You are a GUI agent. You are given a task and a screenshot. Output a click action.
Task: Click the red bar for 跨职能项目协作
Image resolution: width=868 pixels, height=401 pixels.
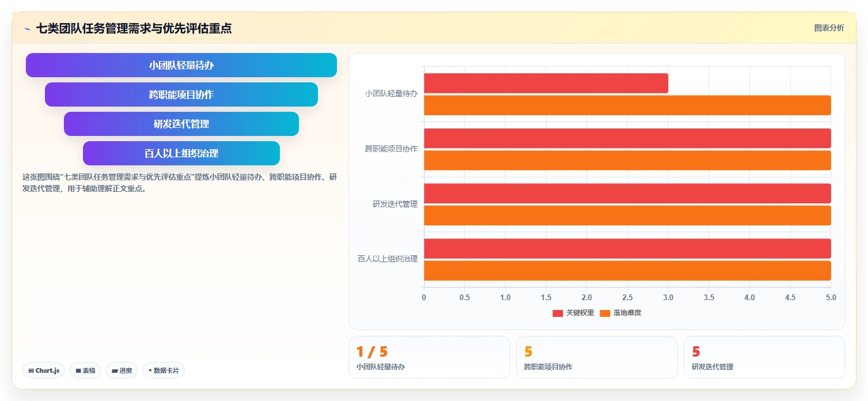coord(627,138)
